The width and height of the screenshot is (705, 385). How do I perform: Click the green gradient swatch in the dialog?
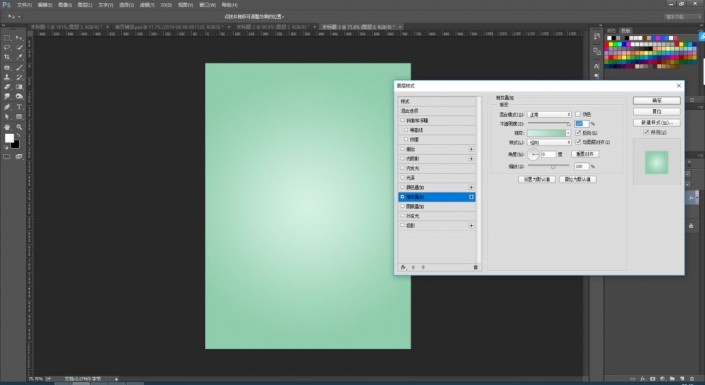546,133
